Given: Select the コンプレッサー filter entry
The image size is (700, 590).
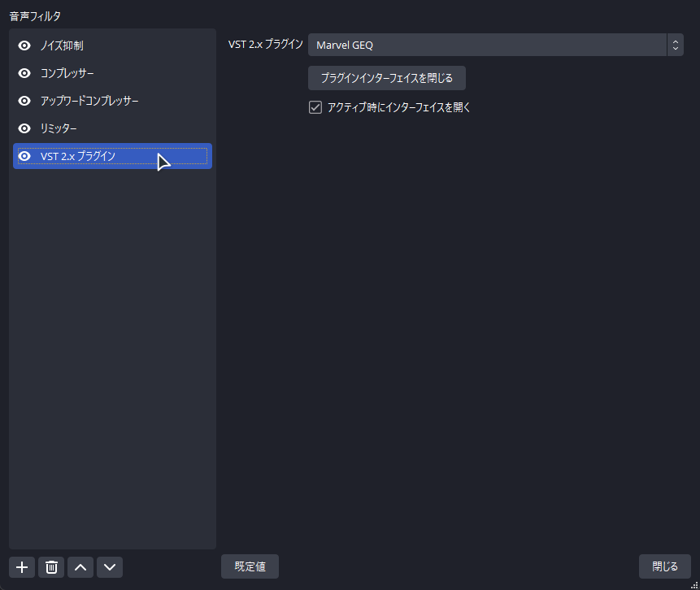Looking at the screenshot, I should (112, 73).
